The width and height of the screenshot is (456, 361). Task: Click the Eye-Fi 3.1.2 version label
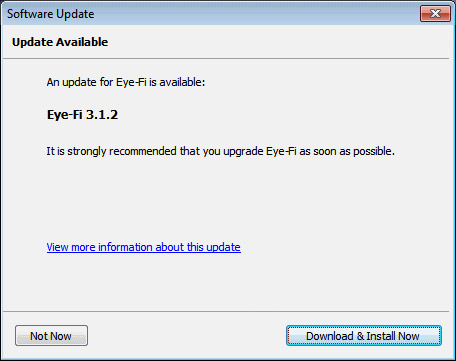click(x=82, y=115)
